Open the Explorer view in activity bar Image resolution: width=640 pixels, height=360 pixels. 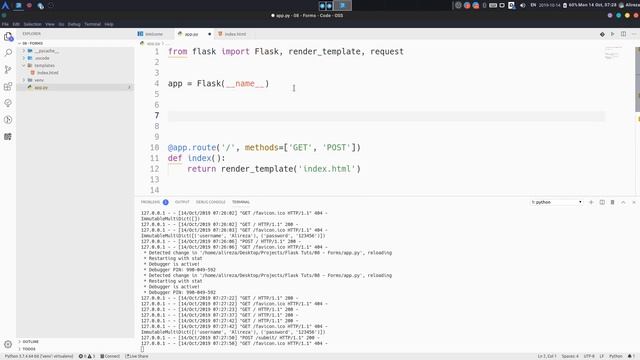pyautogui.click(x=8, y=37)
